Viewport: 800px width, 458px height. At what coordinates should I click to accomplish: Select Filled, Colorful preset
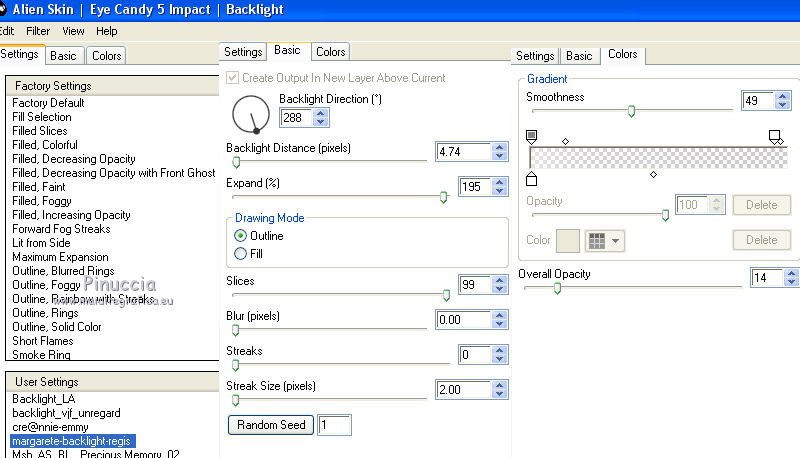coord(45,145)
